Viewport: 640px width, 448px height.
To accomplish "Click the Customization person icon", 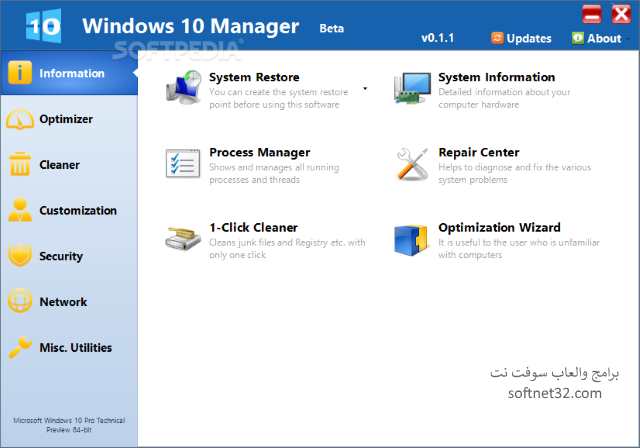I will point(20,210).
